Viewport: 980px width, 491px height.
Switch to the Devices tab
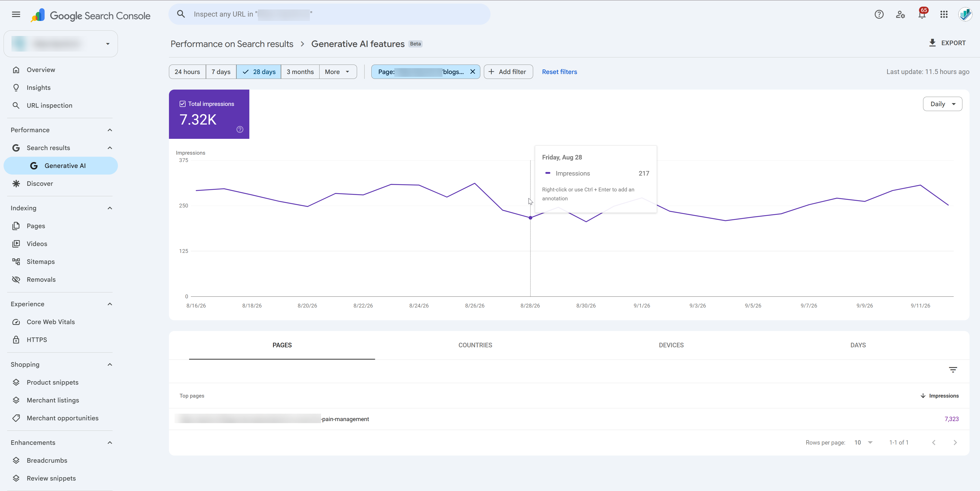click(671, 345)
